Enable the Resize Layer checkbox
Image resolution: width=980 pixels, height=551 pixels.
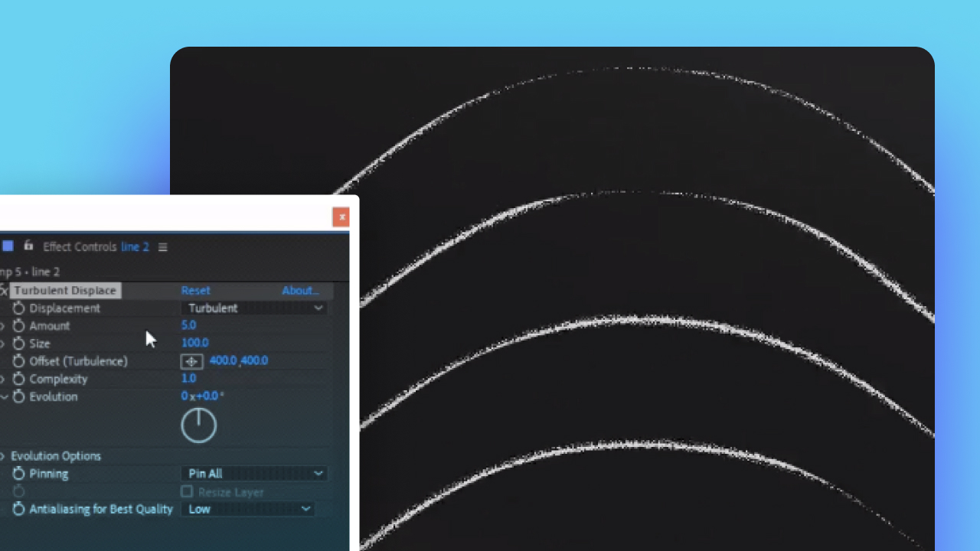click(186, 491)
